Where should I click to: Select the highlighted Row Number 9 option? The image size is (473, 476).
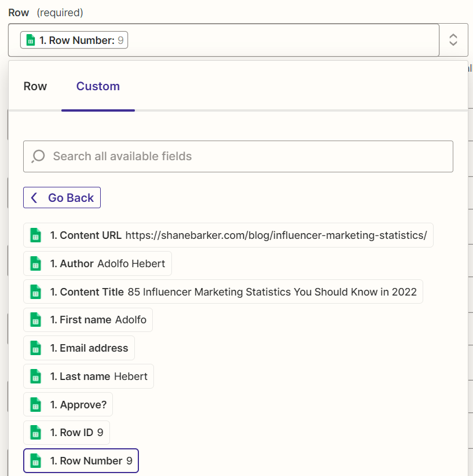(91, 461)
